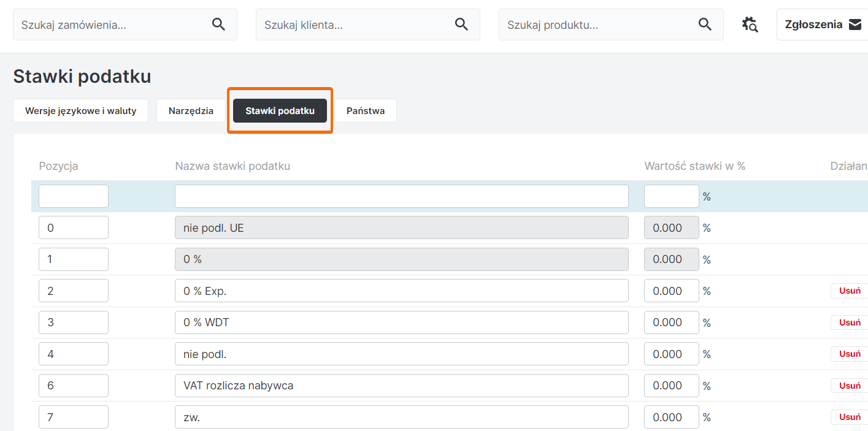Screen dimensions: 868x431
Task: Click the product search magnifier icon
Action: 705,25
